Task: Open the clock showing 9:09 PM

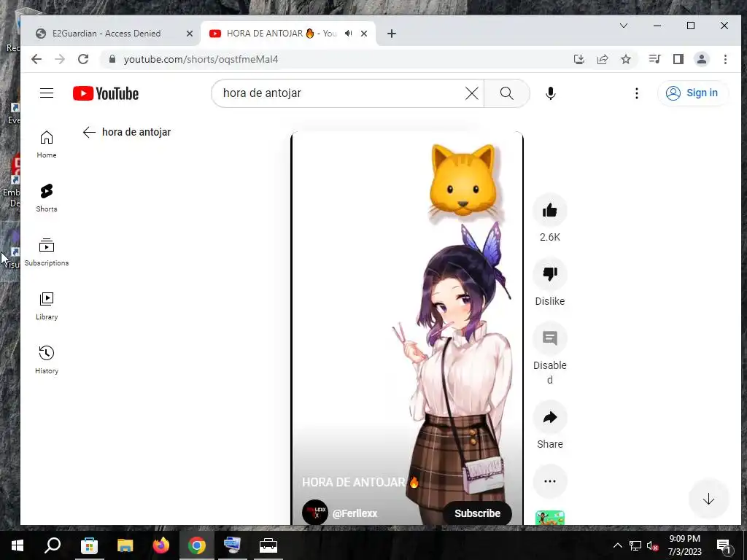Action: [x=684, y=545]
